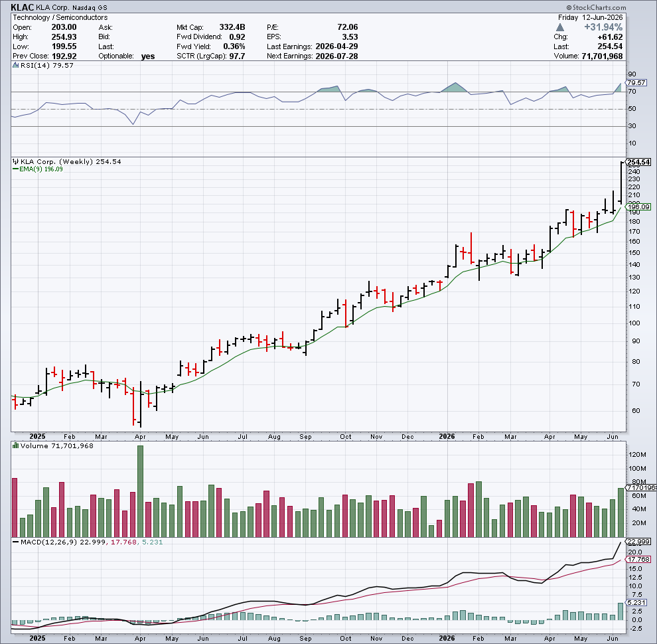Click the Optionable 'yes' value

pyautogui.click(x=148, y=56)
